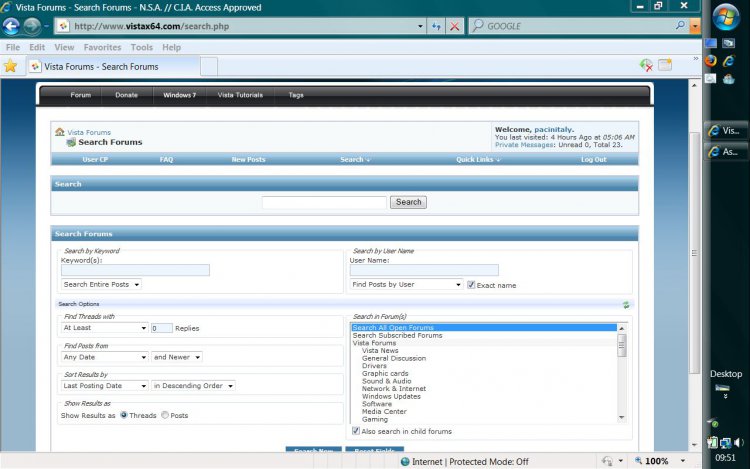Click the window-with-star toolbar icon

(665, 65)
